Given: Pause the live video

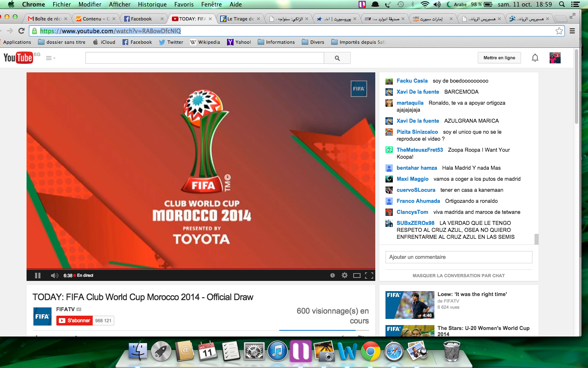Looking at the screenshot, I should [38, 276].
